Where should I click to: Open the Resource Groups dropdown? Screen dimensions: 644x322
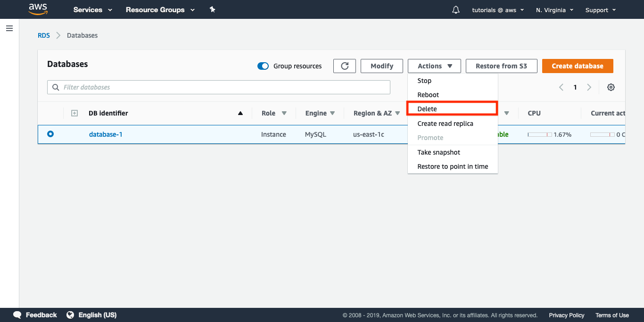click(x=160, y=10)
